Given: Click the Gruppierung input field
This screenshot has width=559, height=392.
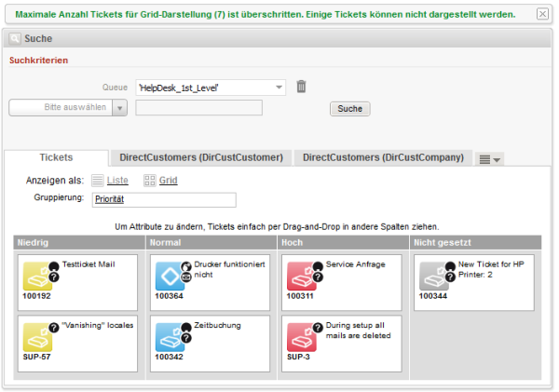Looking at the screenshot, I should point(163,199).
